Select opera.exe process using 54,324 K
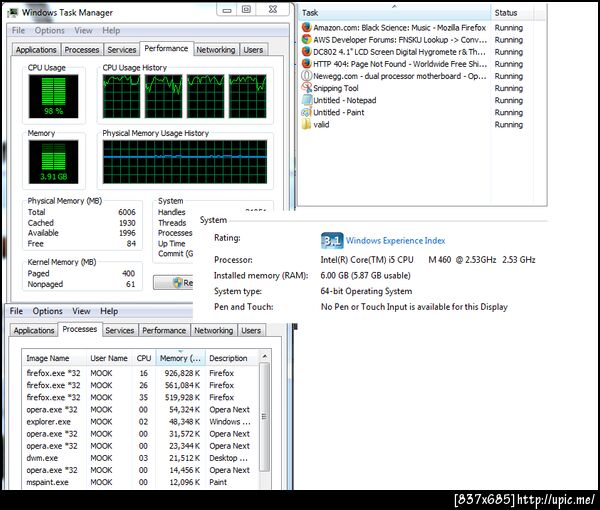Image resolution: width=600 pixels, height=510 pixels. (x=141, y=409)
